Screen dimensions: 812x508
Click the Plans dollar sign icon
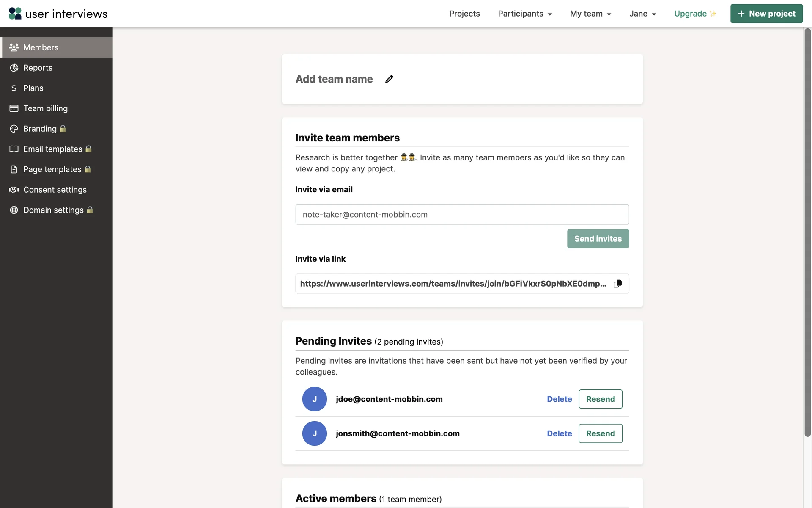14,88
